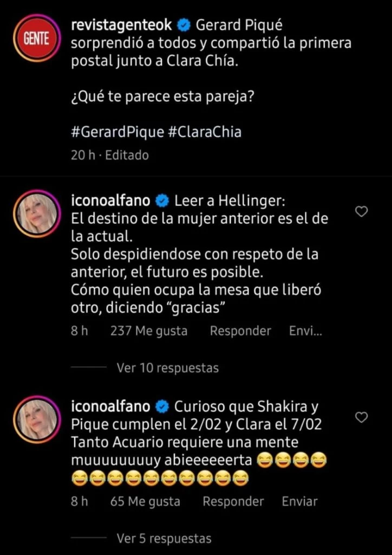This screenshot has height=555, width=392.
Task: Open the iconoalfano username in the first comment
Action: pos(110,201)
